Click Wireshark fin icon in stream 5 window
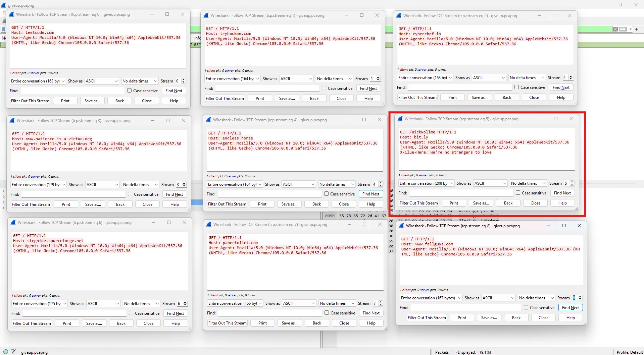Screen dimensions: 644x355 pyautogui.click(x=400, y=119)
